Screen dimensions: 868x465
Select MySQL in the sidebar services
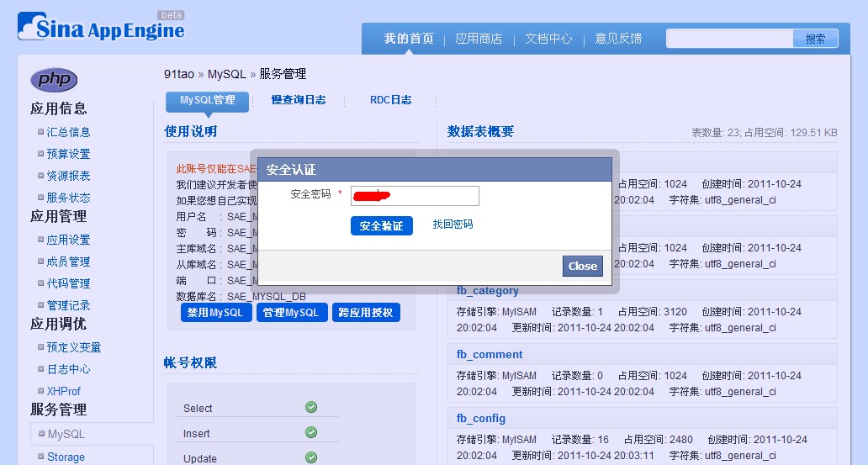pos(66,435)
